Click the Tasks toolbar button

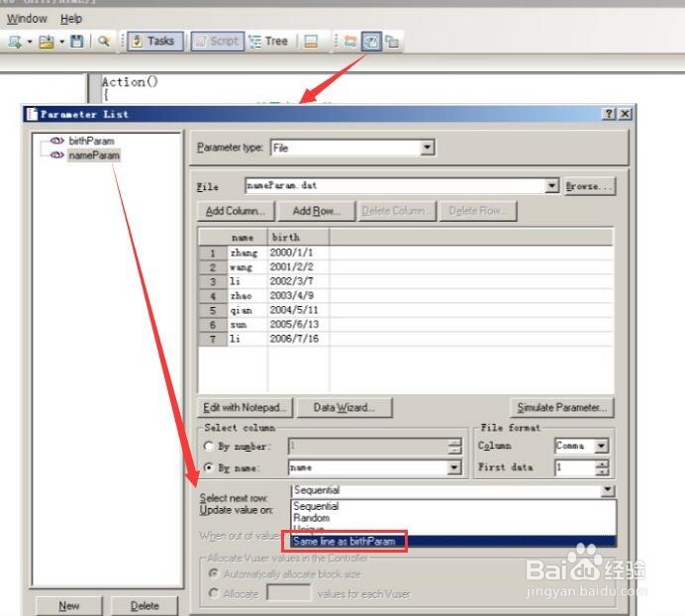(x=155, y=41)
